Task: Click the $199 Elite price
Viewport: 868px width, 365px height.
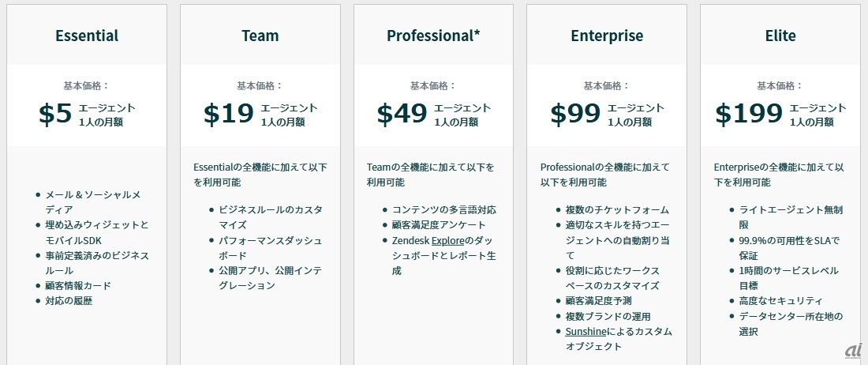Action: pos(749,114)
